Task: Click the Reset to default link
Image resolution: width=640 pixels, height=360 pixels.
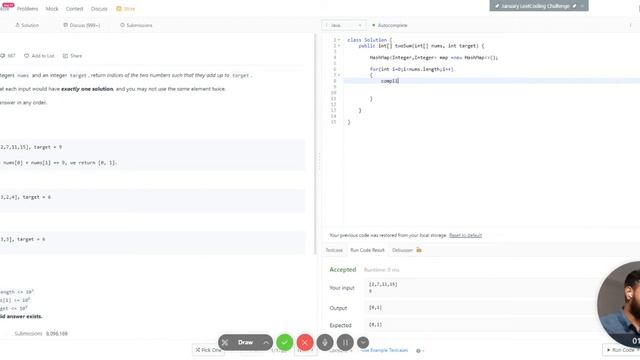Action: [x=465, y=236]
